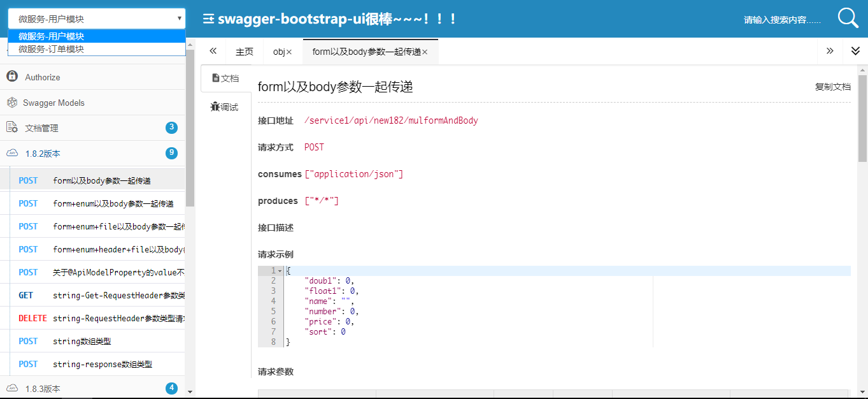Fold the JSON example at line 1
Viewport: 868px width, 399px height.
(x=280, y=271)
